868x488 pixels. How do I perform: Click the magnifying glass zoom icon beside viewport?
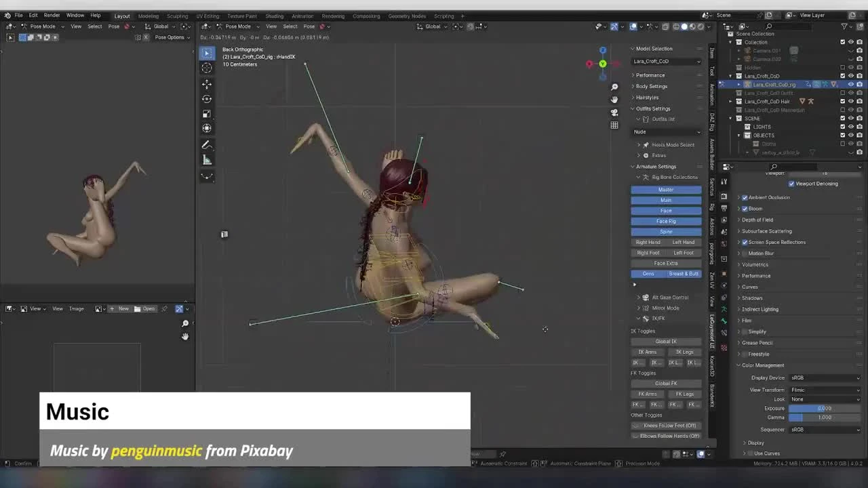(614, 87)
